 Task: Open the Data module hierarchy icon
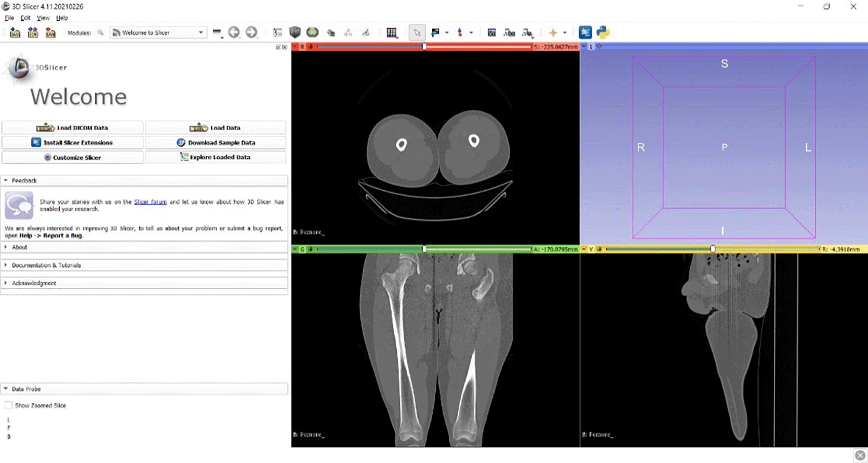pyautogui.click(x=278, y=32)
